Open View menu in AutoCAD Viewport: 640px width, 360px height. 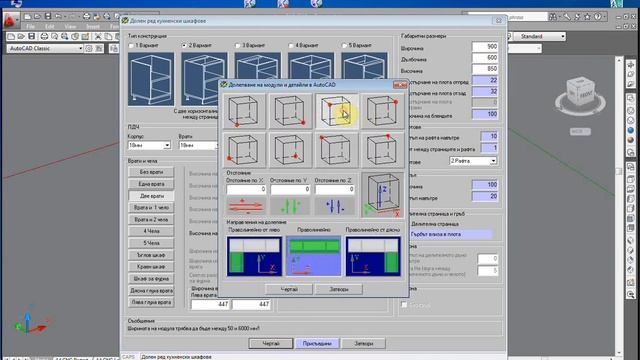tap(70, 27)
